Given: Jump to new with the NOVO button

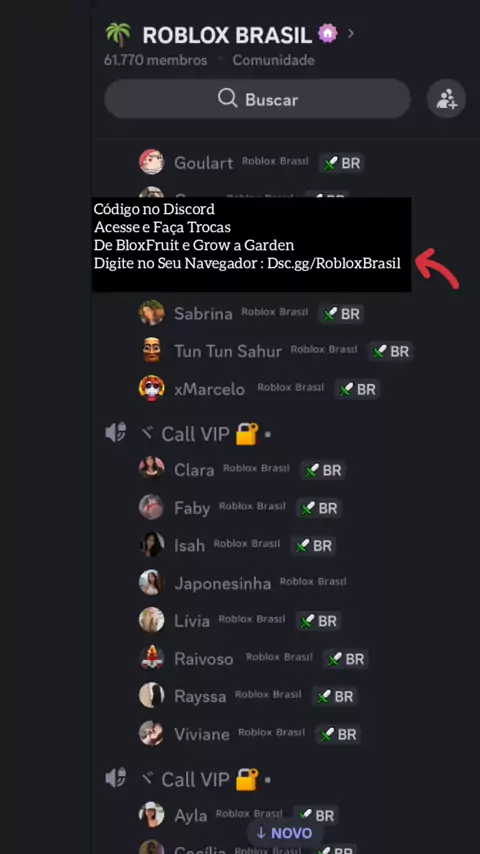Looking at the screenshot, I should pos(284,833).
